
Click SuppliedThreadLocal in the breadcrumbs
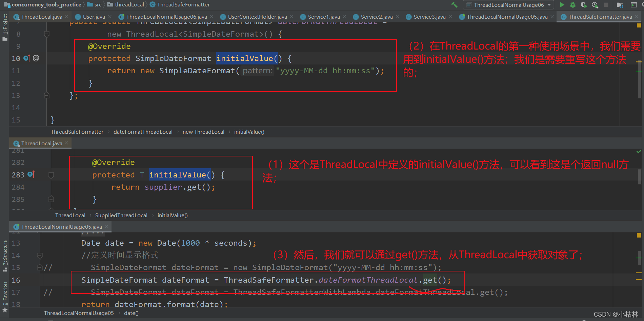coord(121,215)
